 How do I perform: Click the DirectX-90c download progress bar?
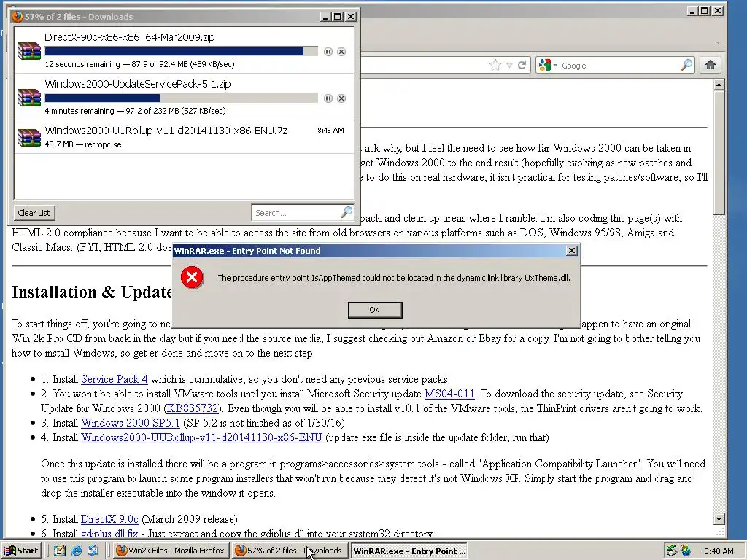pos(181,52)
